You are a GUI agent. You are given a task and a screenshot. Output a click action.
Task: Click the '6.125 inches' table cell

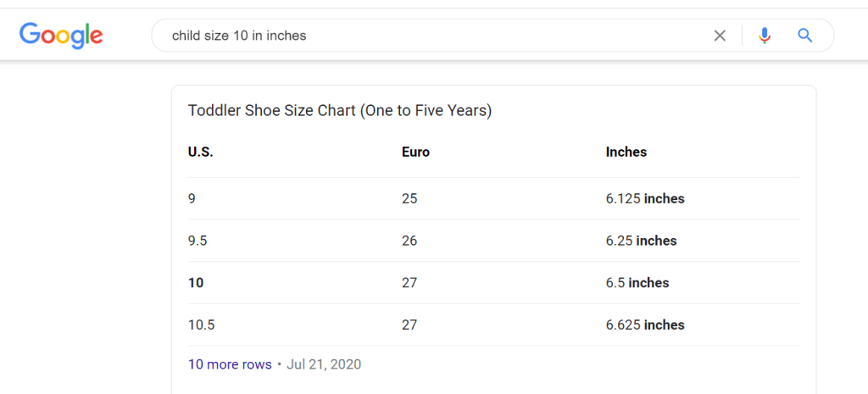645,199
